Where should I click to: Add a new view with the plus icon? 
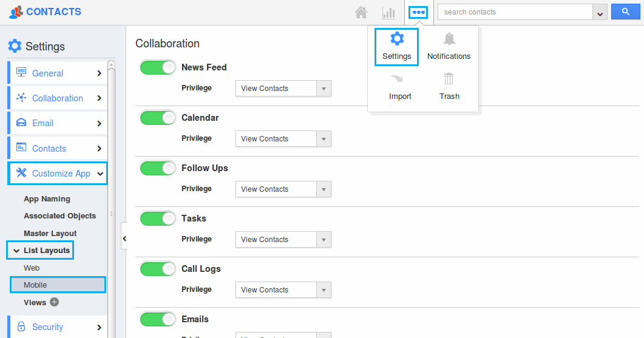(54, 302)
